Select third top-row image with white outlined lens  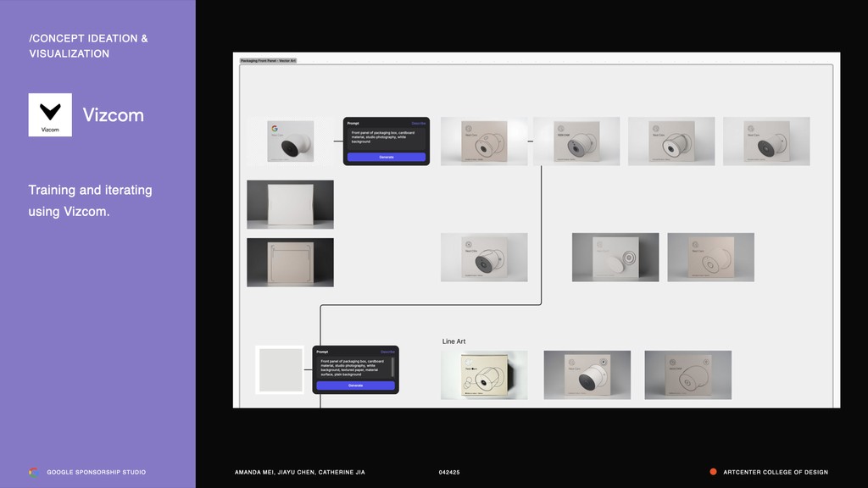pyautogui.click(x=671, y=141)
